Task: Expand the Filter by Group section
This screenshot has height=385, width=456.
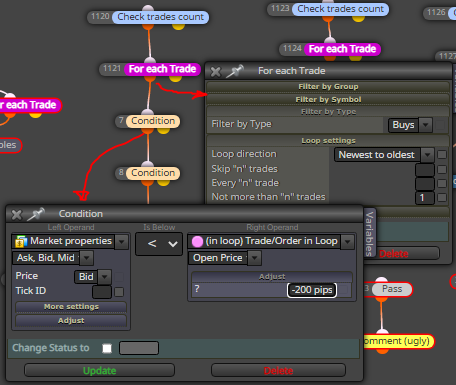Action: pyautogui.click(x=328, y=87)
